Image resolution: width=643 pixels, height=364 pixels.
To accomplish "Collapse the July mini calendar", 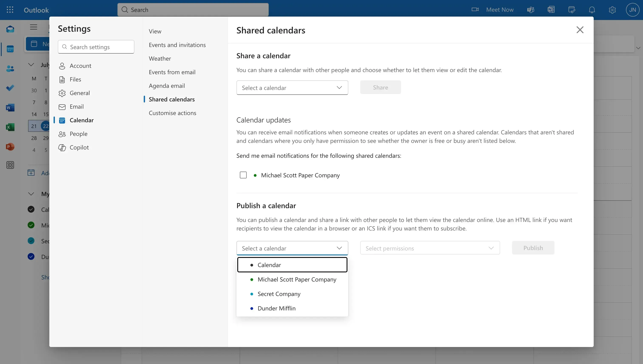I will pyautogui.click(x=31, y=64).
